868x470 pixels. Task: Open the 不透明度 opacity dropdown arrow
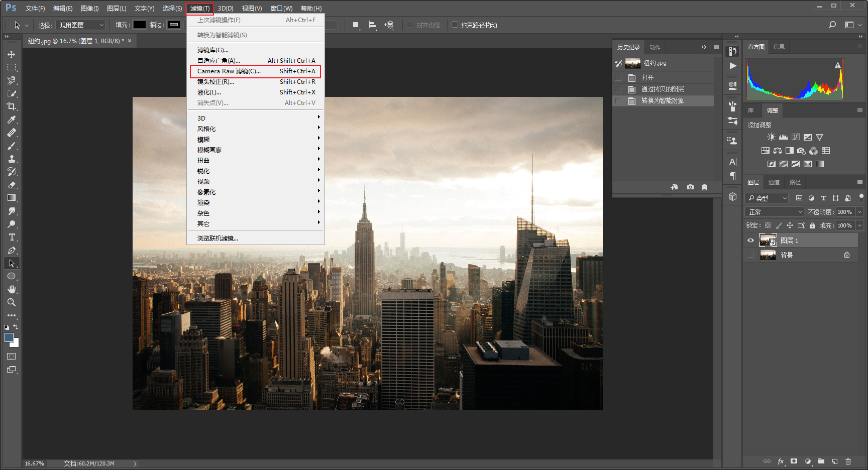[x=859, y=212]
